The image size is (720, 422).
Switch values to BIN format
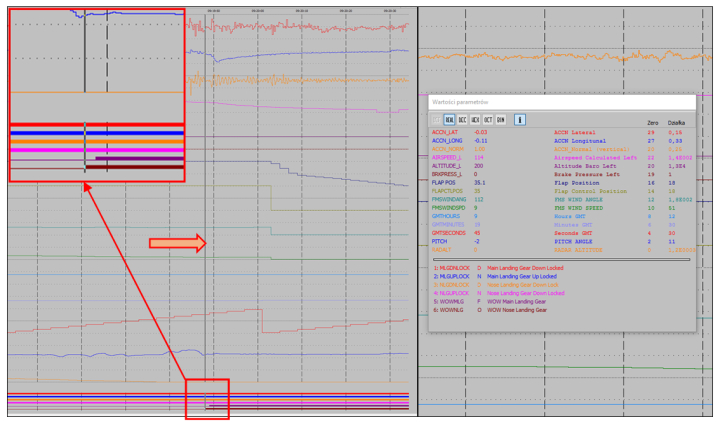(x=501, y=120)
